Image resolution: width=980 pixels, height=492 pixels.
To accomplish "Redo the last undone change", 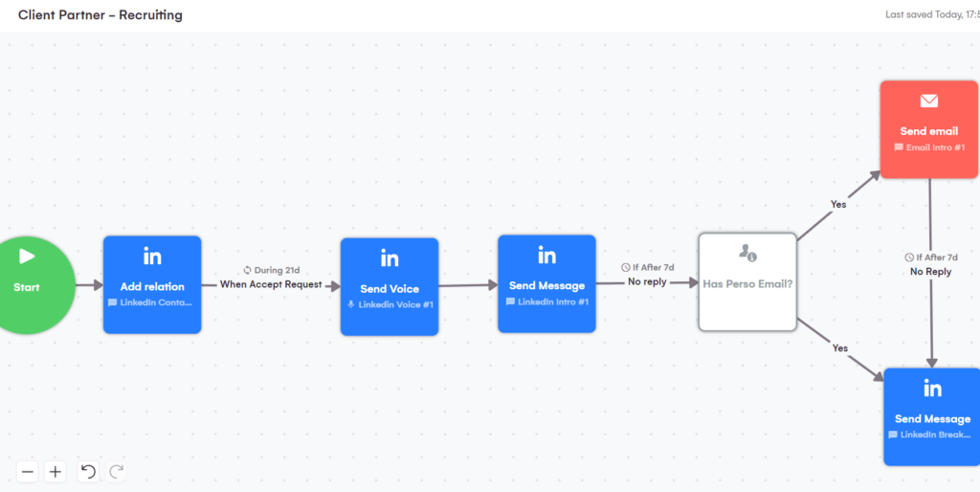I will click(117, 471).
